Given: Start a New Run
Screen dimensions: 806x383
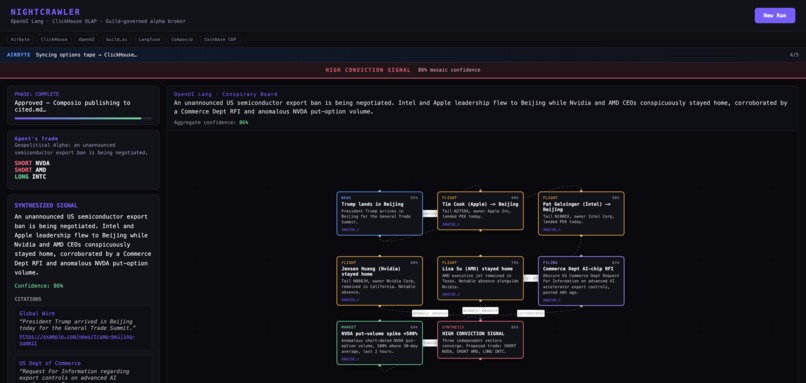Looking at the screenshot, I should [775, 15].
